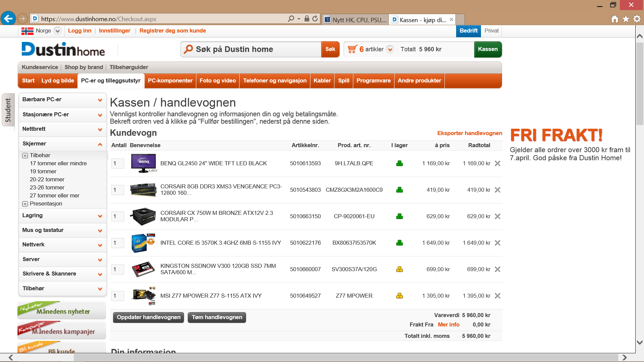This screenshot has width=644, height=362.
Task: Click Kingston SSD yellow stock icon
Action: pos(399,269)
